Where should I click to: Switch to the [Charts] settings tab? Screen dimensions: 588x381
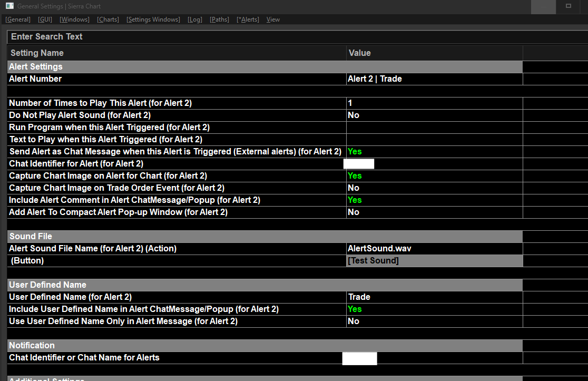108,19
